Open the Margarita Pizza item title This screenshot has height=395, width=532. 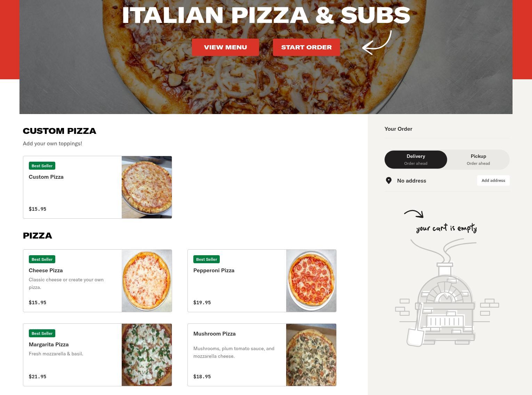click(49, 345)
